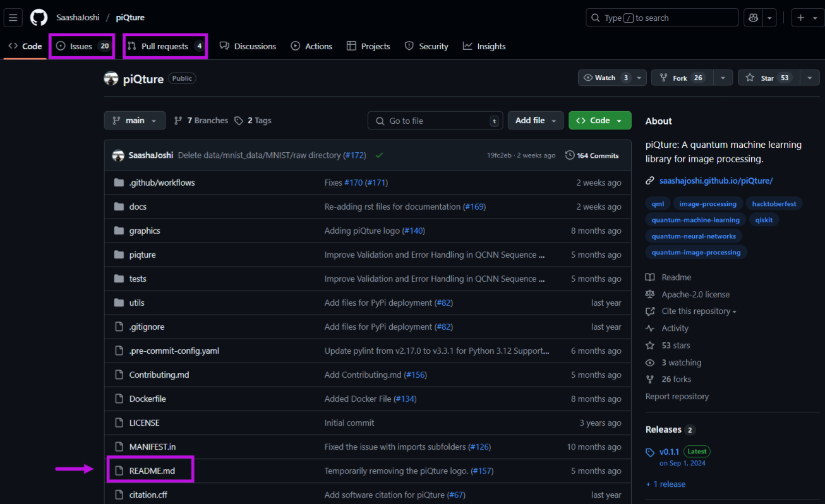Open the 7 Branches list

click(201, 121)
